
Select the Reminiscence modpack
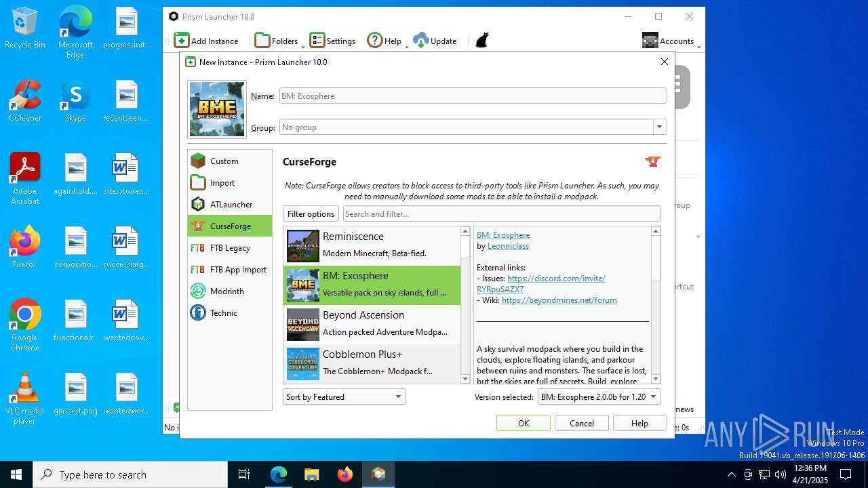coord(372,245)
